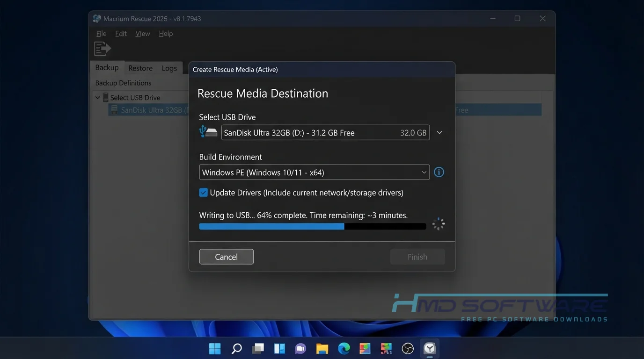Cancel the rescue media creation
The height and width of the screenshot is (359, 644).
(x=226, y=257)
